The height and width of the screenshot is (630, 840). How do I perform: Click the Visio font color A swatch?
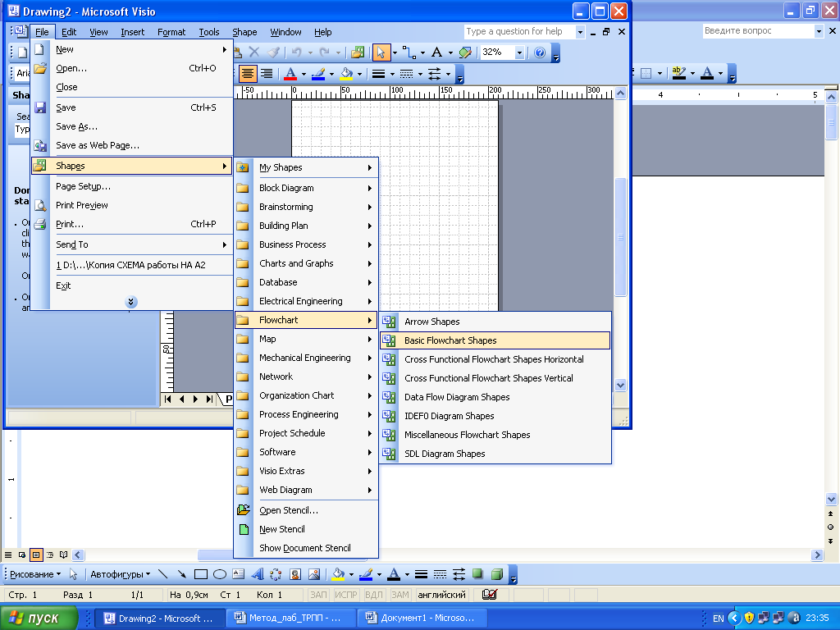[x=290, y=74]
